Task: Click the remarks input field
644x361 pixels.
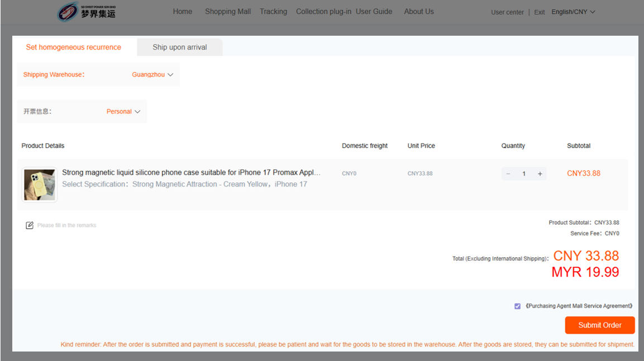Action: [66, 225]
